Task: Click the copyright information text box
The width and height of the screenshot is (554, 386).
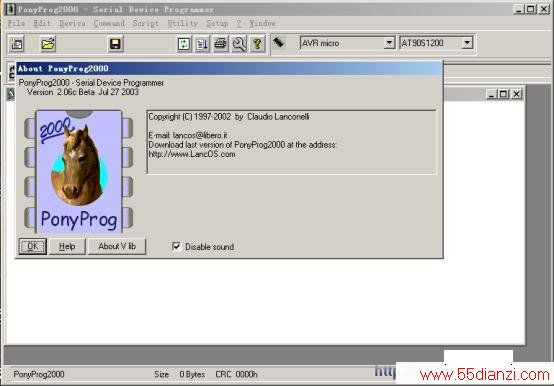Action: [x=292, y=142]
